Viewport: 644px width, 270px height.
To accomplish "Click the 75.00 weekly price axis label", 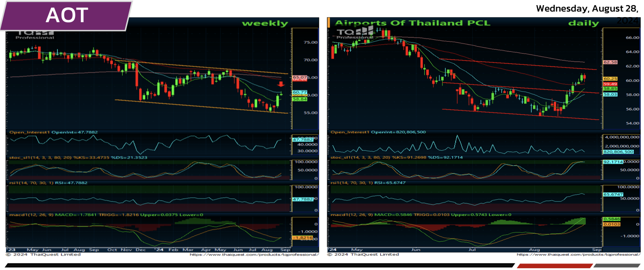I will (x=310, y=42).
